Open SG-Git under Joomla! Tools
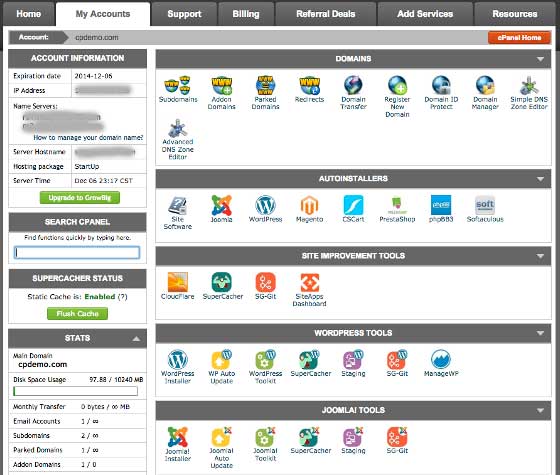Screen dimensions: 560x475 point(397,440)
